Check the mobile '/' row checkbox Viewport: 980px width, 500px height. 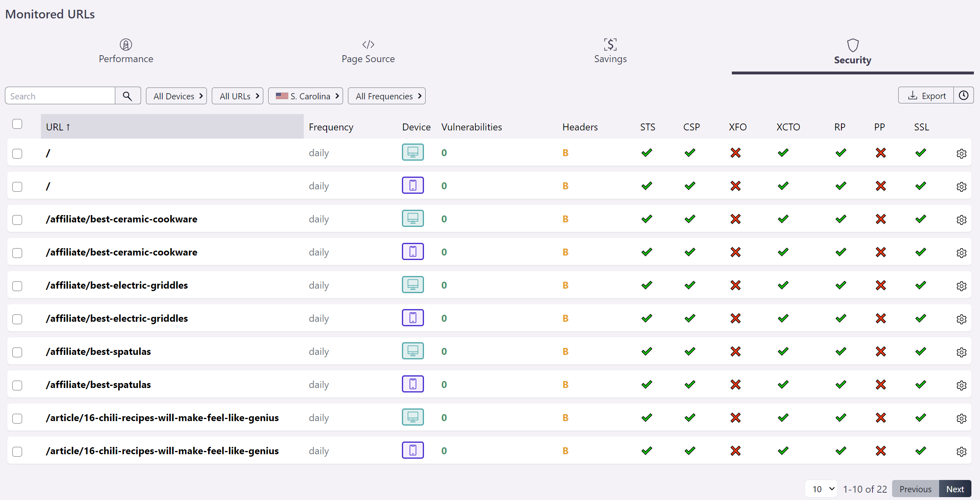pyautogui.click(x=17, y=187)
